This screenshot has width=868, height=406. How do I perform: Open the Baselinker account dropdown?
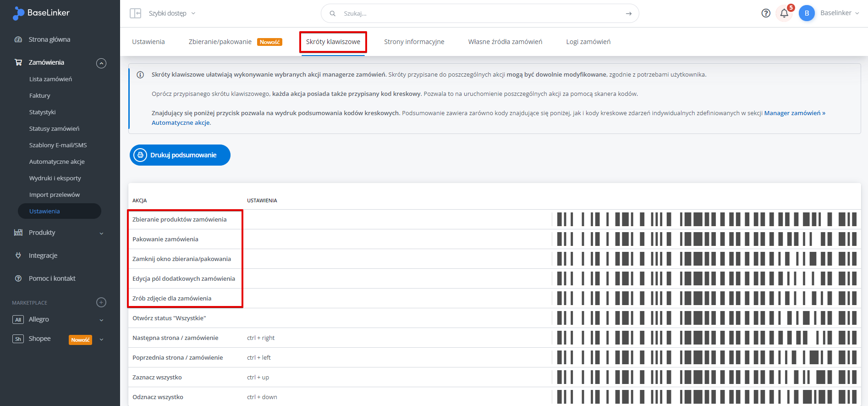coord(840,13)
